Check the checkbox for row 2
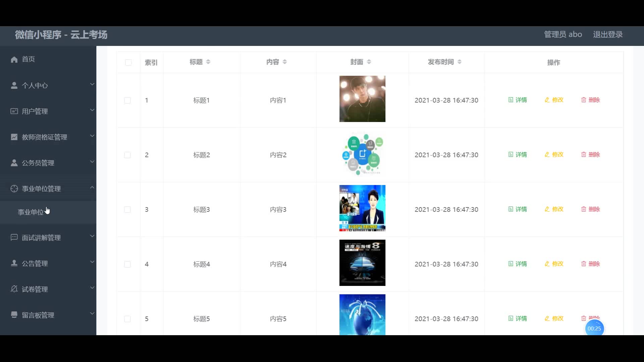This screenshot has height=362, width=644. pos(127,155)
